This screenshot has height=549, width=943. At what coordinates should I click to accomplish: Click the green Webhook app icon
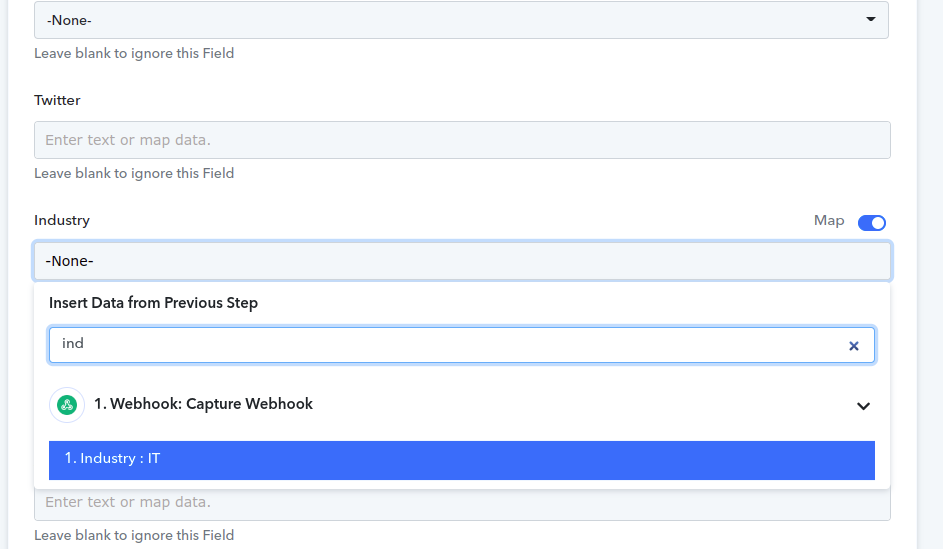pos(67,405)
